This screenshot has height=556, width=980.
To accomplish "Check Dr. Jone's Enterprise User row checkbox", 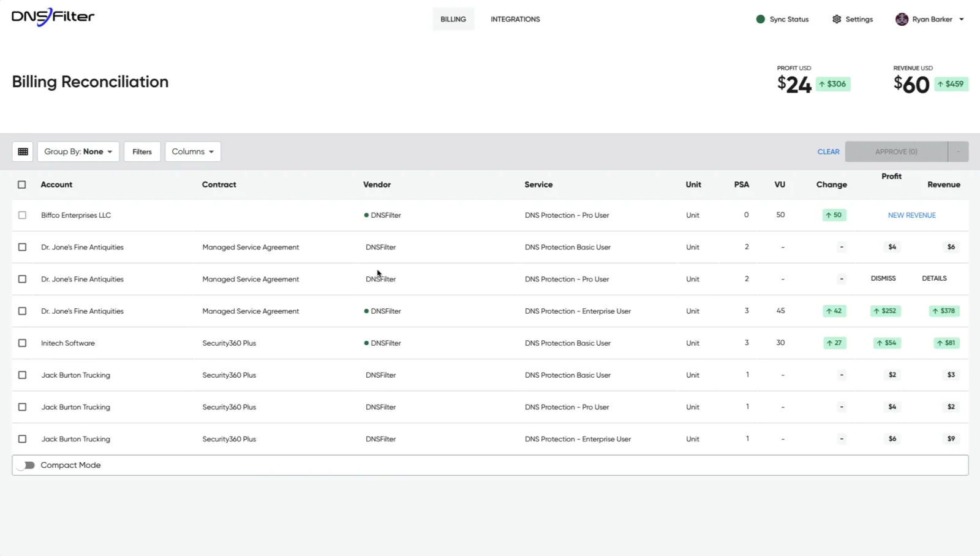I will tap(22, 311).
